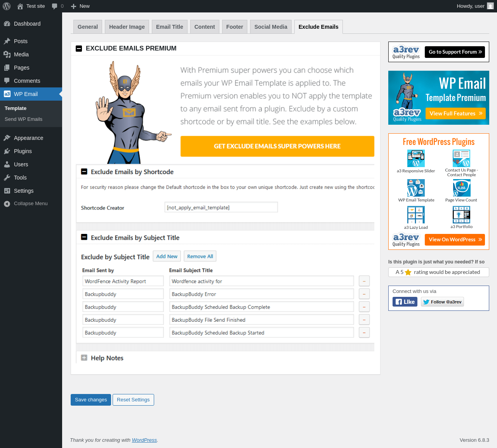Collapse the Exclude Emails by Subject Title section

coord(84,237)
